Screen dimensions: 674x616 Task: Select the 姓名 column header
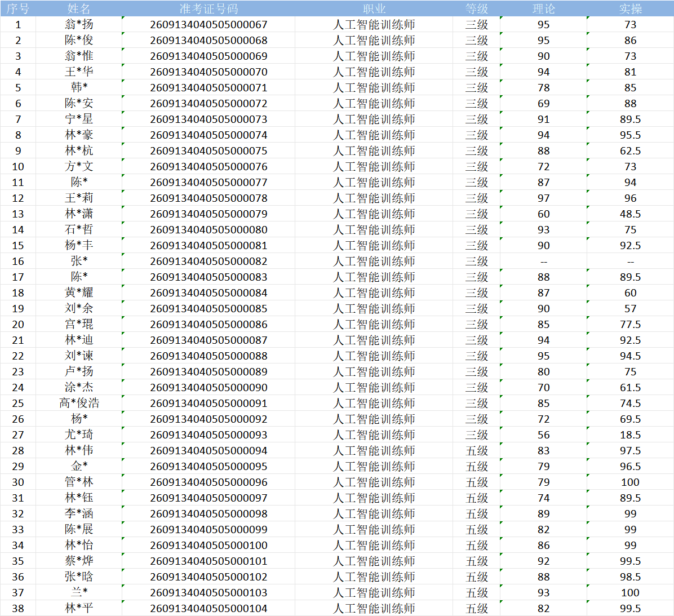(79, 8)
